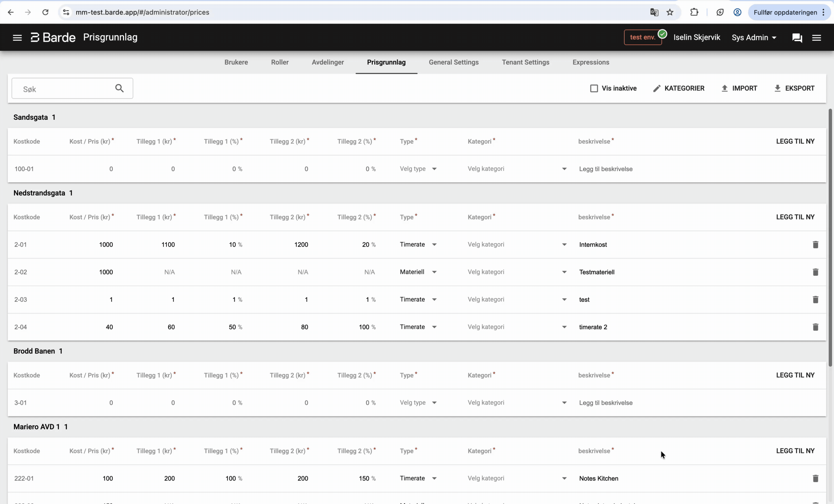Bookmark this page with star icon
This screenshot has width=834, height=504.
tap(670, 13)
